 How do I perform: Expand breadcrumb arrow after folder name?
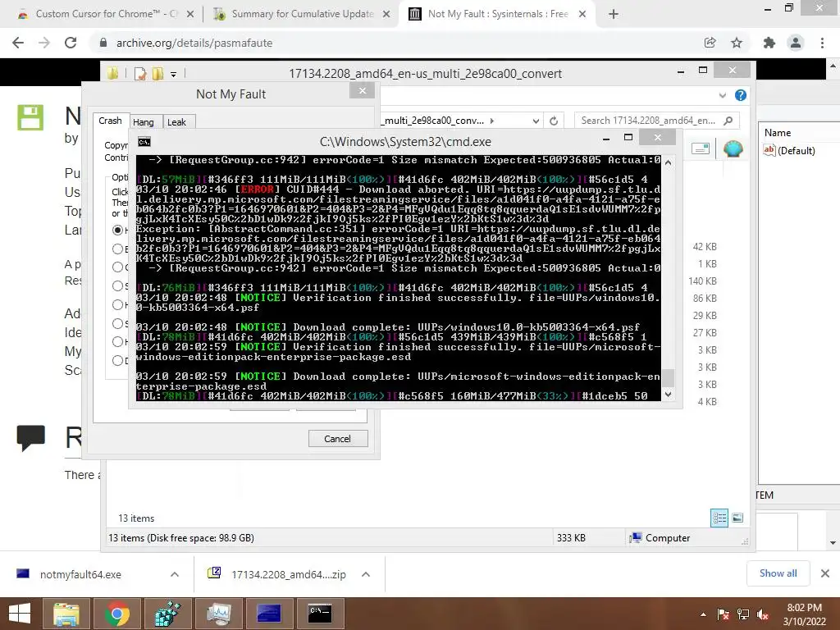pos(492,121)
